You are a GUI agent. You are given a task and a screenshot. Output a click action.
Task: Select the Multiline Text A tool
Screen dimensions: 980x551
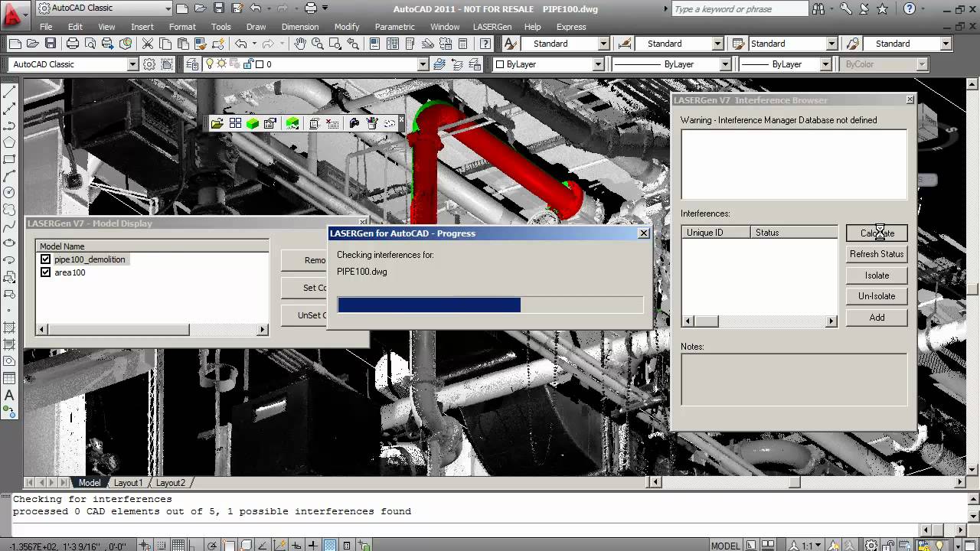(10, 396)
